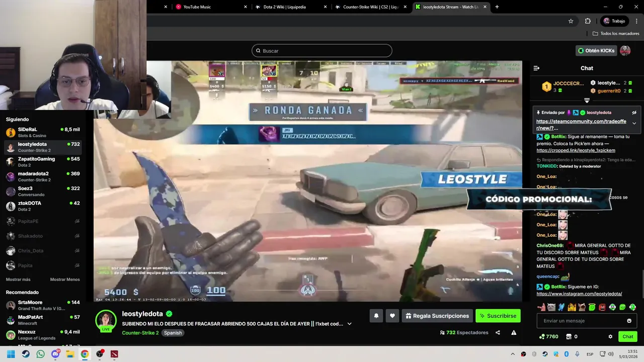This screenshot has width=644, height=362.
Task: Select the leostyledota Stream tab
Action: (x=451, y=7)
